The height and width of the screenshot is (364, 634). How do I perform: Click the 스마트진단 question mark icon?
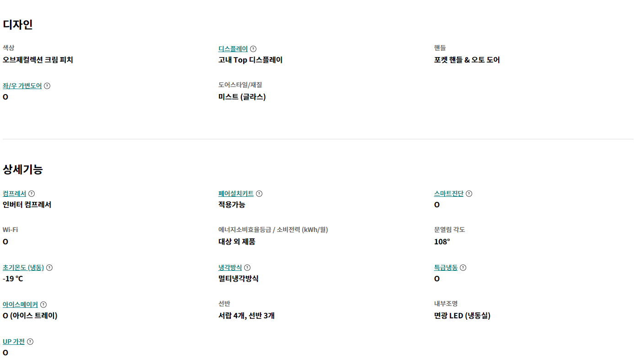pyautogui.click(x=469, y=194)
